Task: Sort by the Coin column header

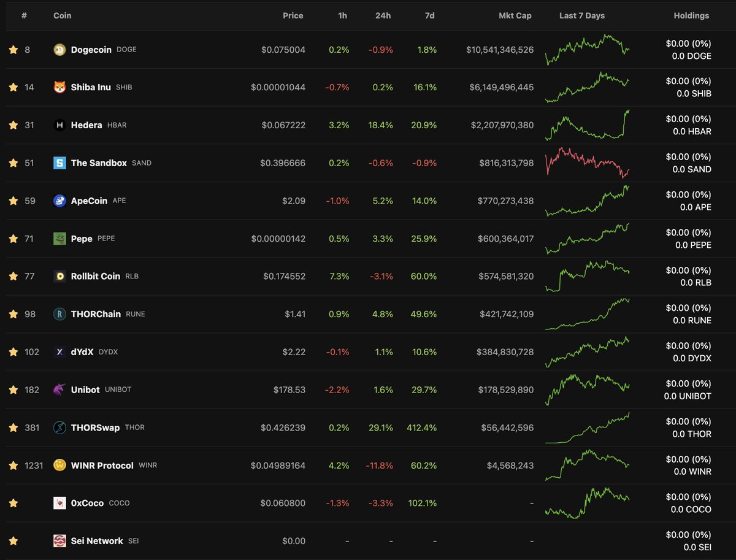Action: [63, 16]
